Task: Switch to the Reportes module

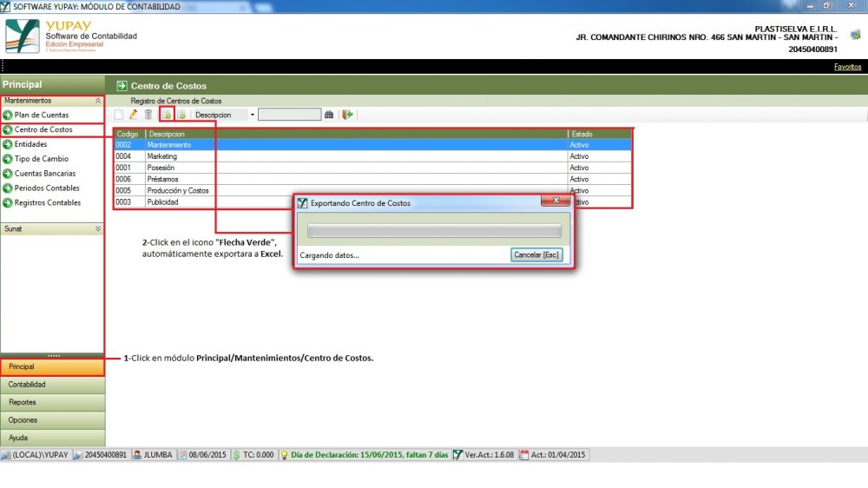Action: click(52, 402)
